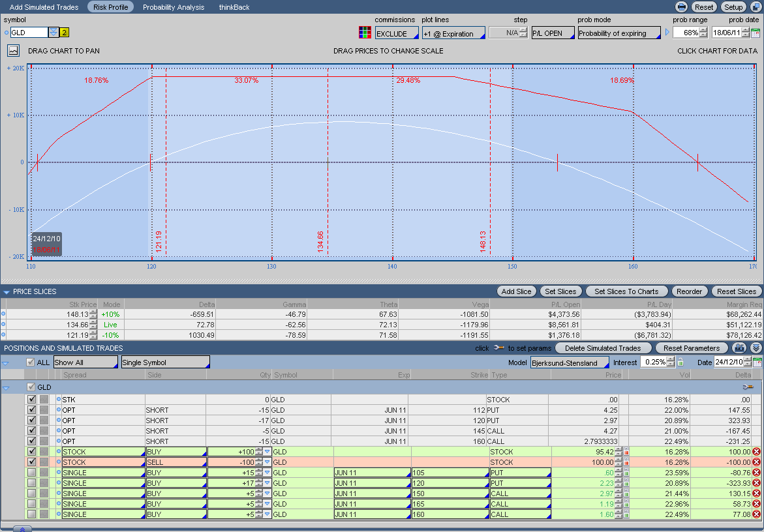Screen dimensions: 764x532
Task: Open the thinkBack tab
Action: [235, 7]
